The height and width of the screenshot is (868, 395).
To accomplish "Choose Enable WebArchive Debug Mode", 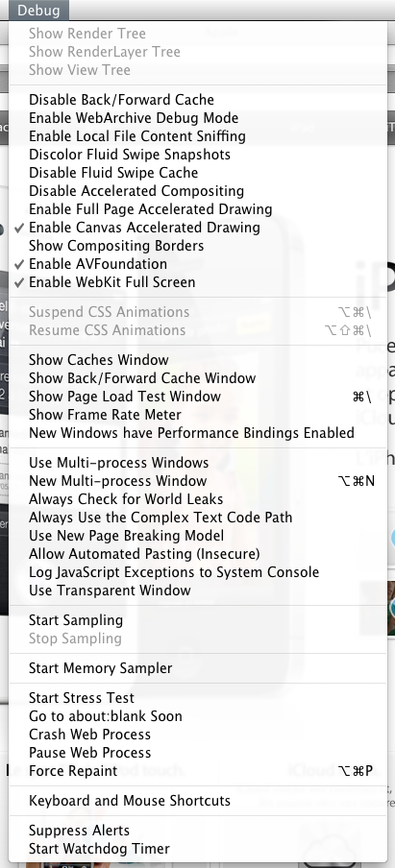I will [x=198, y=118].
